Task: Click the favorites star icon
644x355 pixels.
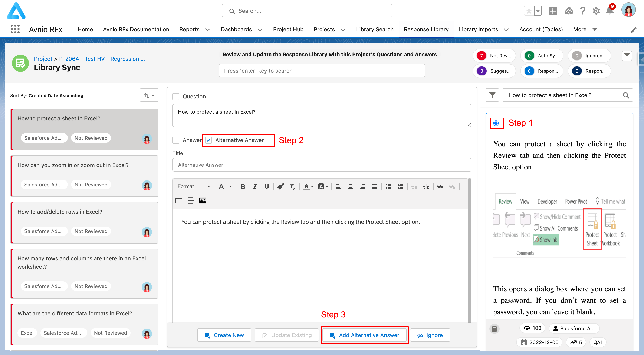Action: click(x=529, y=11)
